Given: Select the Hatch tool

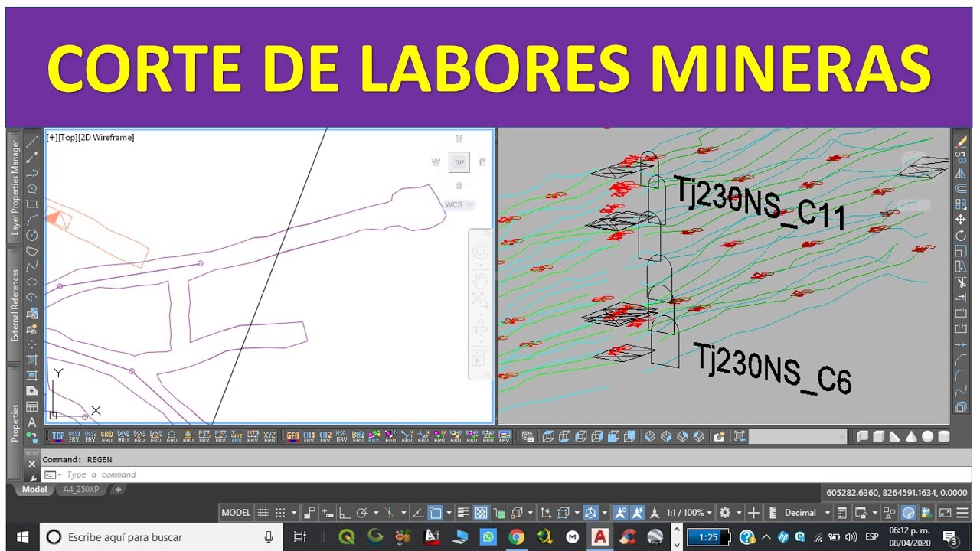Looking at the screenshot, I should pyautogui.click(x=32, y=360).
